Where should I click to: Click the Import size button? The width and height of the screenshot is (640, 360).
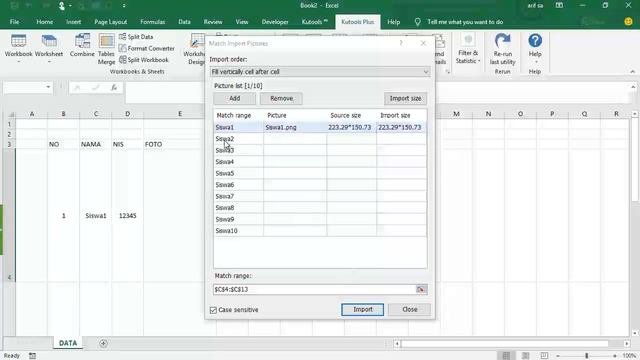pos(405,98)
